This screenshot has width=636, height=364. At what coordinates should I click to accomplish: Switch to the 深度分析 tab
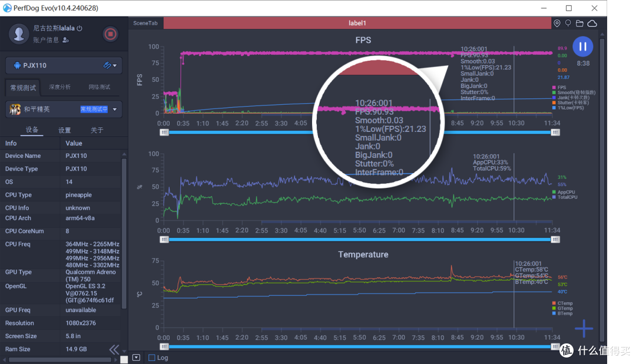click(59, 87)
